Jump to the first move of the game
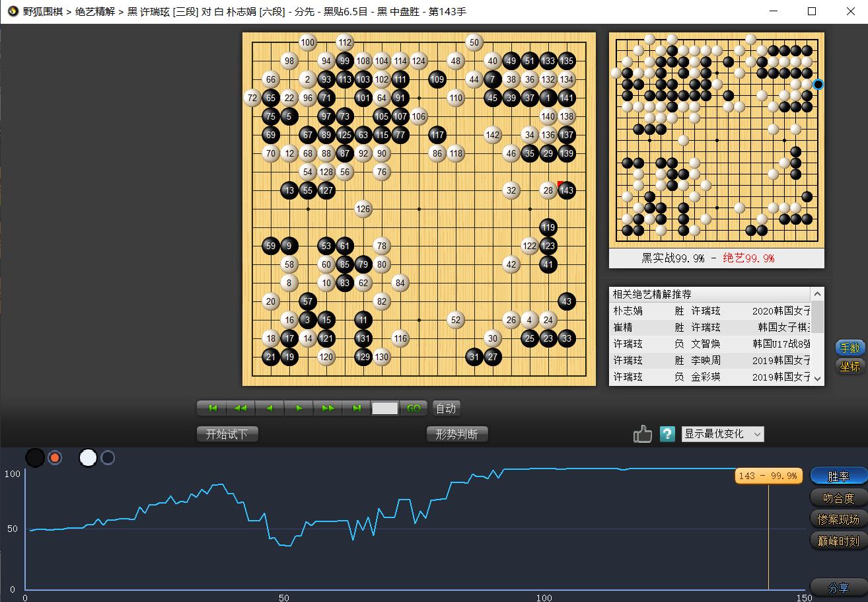 pyautogui.click(x=213, y=408)
